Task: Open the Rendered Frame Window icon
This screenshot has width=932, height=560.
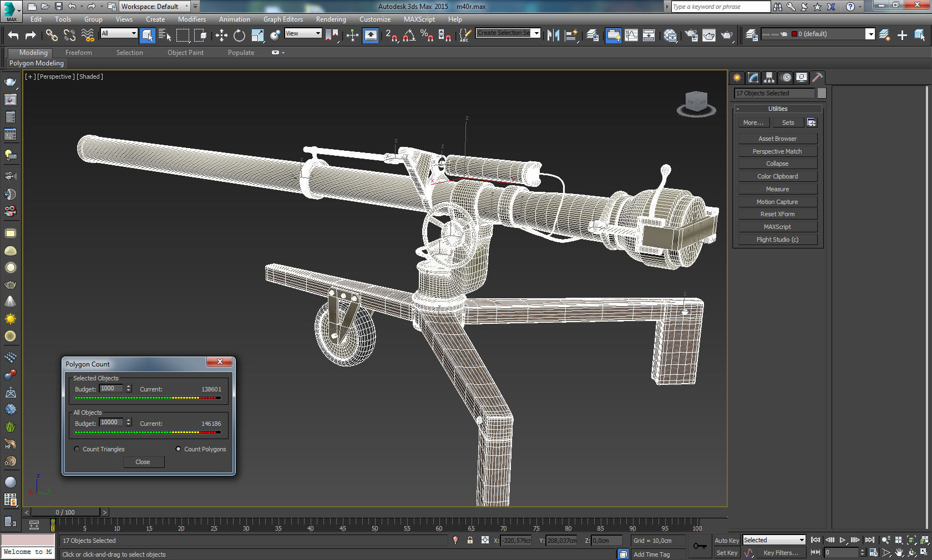Action: tap(709, 35)
